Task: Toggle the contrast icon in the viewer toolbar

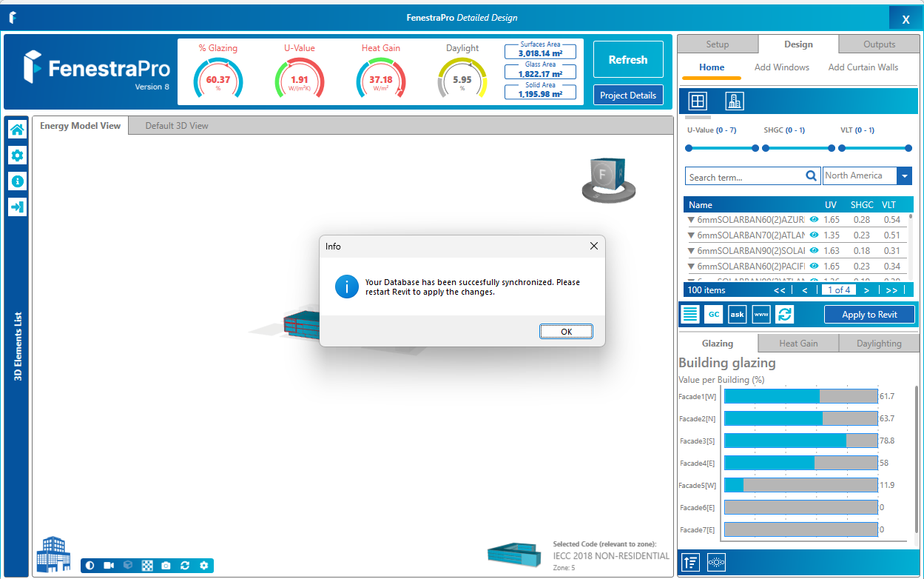Action: coord(90,566)
